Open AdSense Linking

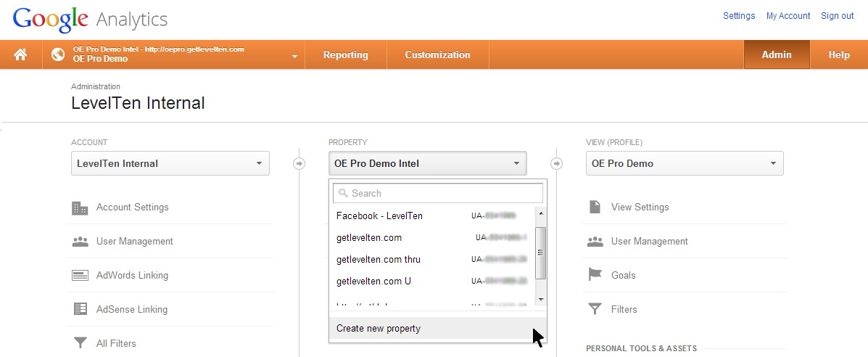point(132,309)
